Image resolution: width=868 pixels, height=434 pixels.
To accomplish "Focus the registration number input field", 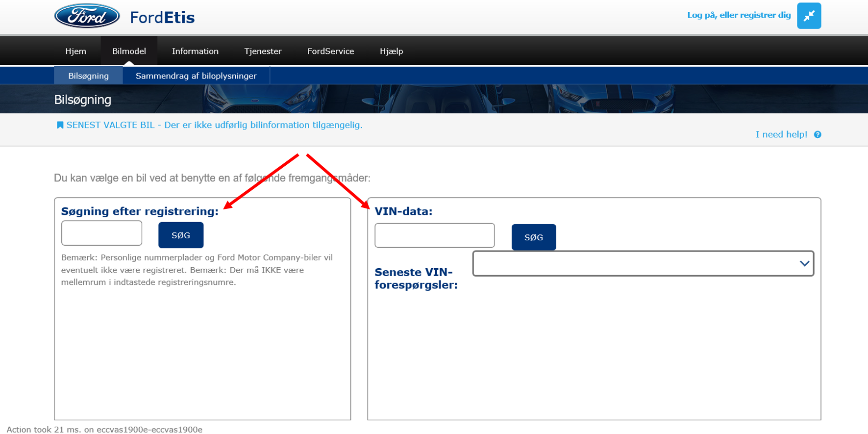I will click(101, 233).
